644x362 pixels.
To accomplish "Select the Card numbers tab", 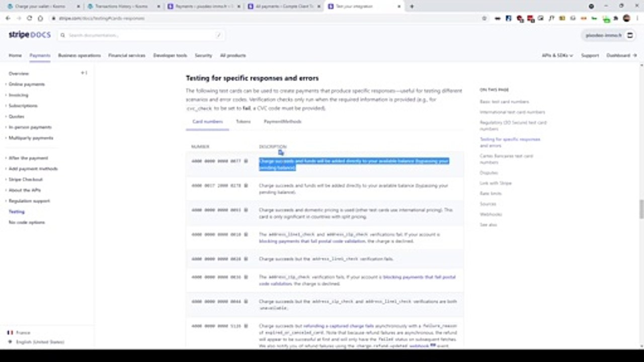I will [207, 122].
